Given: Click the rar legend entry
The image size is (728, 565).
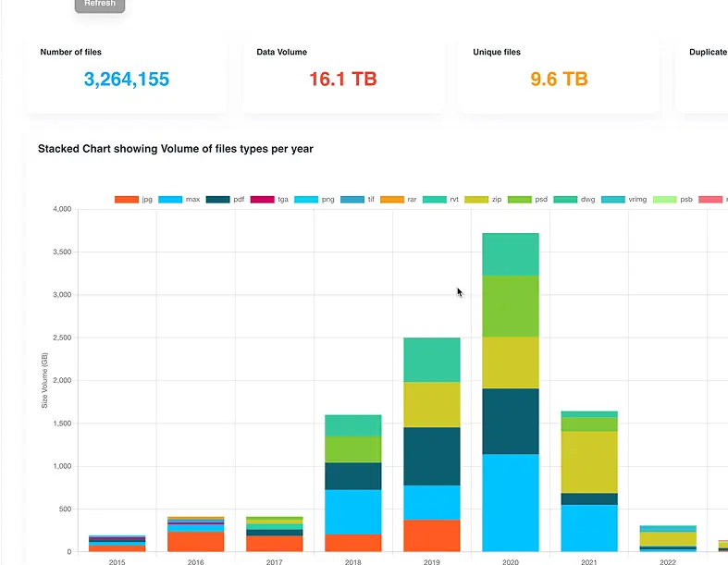Looking at the screenshot, I should pyautogui.click(x=399, y=199).
